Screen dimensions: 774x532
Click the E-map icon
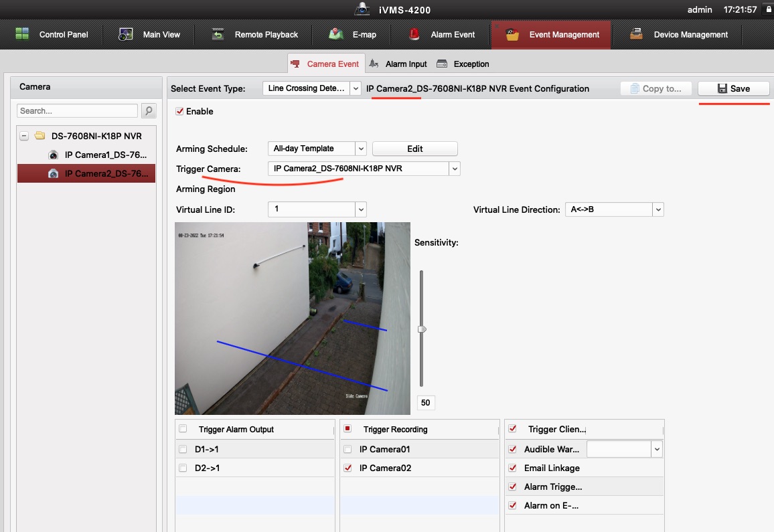[337, 34]
